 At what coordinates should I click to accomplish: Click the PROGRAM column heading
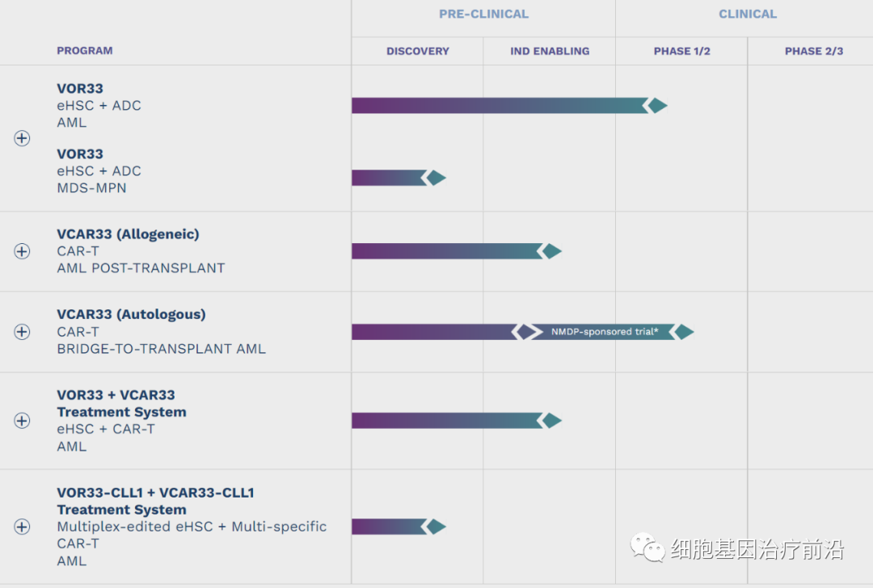tap(85, 51)
